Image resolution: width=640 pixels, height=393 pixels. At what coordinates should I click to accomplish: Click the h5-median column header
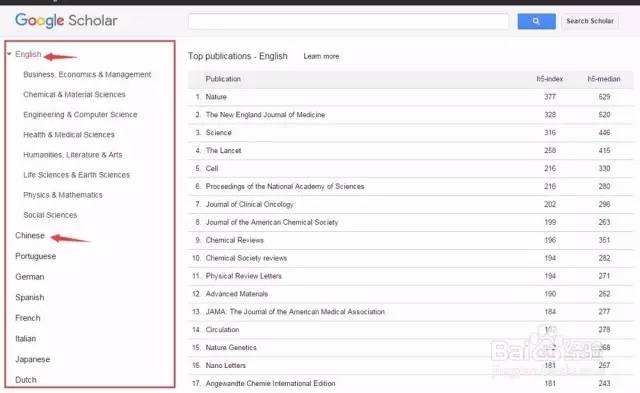(604, 79)
